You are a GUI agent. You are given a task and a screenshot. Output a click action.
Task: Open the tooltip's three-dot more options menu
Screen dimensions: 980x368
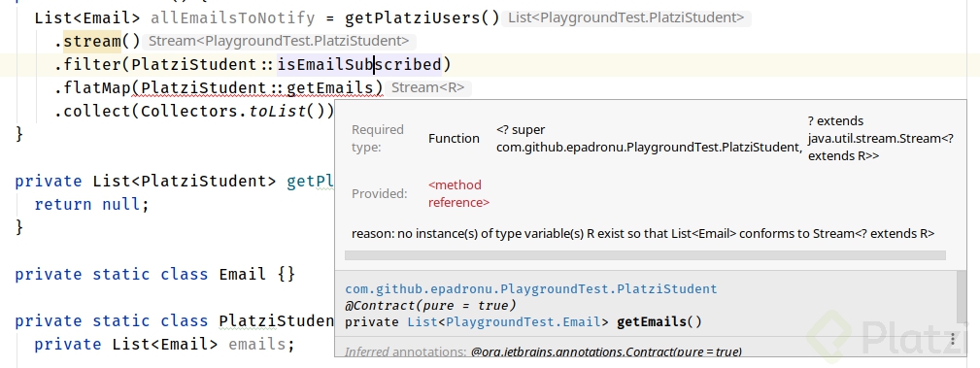pyautogui.click(x=953, y=340)
